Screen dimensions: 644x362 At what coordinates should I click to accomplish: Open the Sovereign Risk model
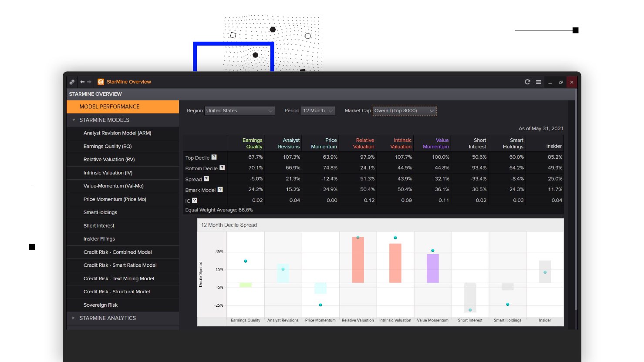pyautogui.click(x=123, y=305)
